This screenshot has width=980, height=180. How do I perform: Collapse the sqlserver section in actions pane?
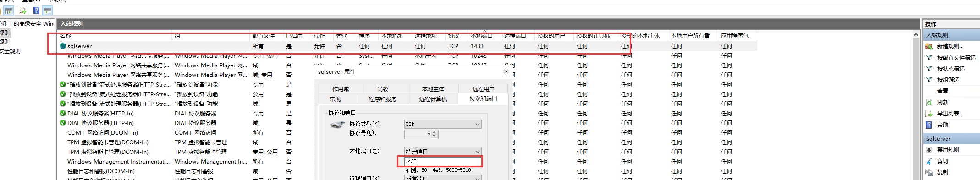point(951,138)
